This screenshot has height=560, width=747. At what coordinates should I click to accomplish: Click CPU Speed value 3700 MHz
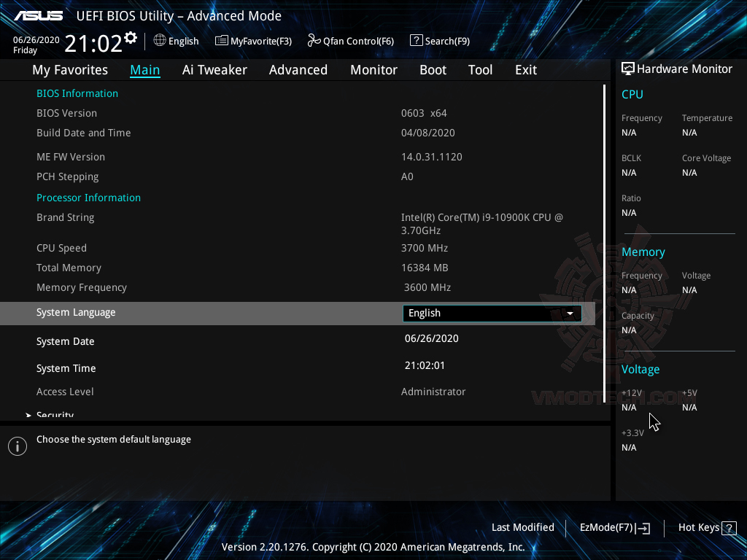pos(425,248)
